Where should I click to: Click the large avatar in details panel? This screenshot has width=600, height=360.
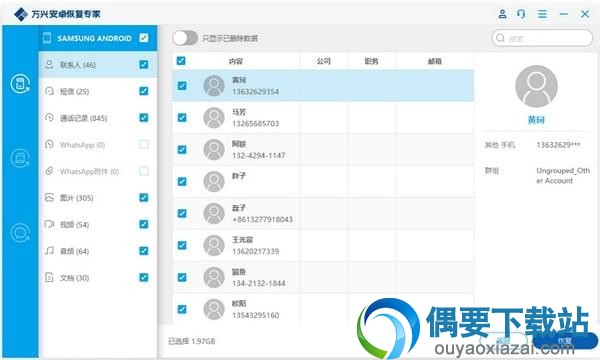click(536, 86)
